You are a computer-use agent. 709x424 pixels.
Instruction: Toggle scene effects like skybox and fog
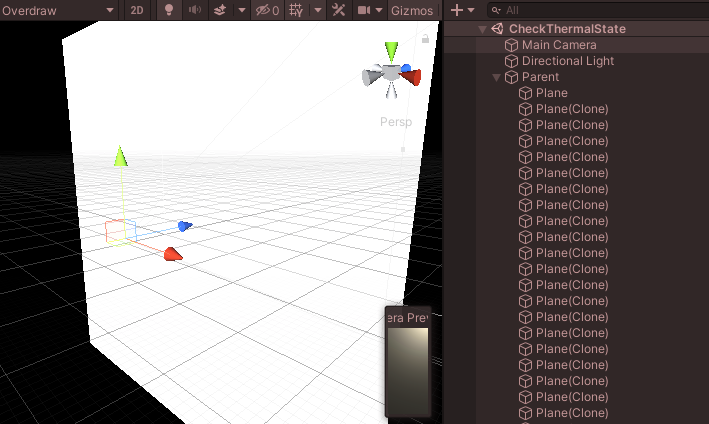pyautogui.click(x=220, y=10)
